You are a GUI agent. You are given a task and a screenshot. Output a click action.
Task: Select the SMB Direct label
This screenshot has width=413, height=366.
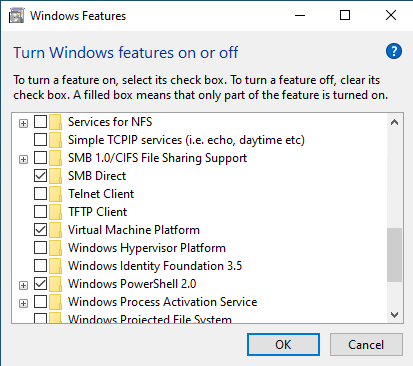(97, 176)
